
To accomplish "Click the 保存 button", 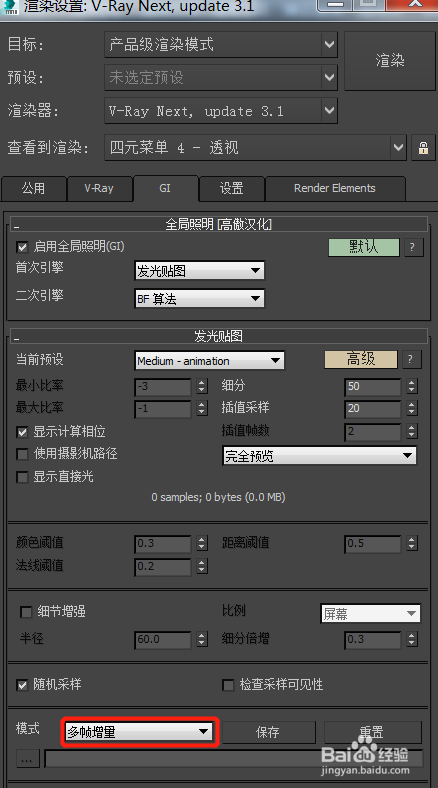I will click(x=268, y=732).
